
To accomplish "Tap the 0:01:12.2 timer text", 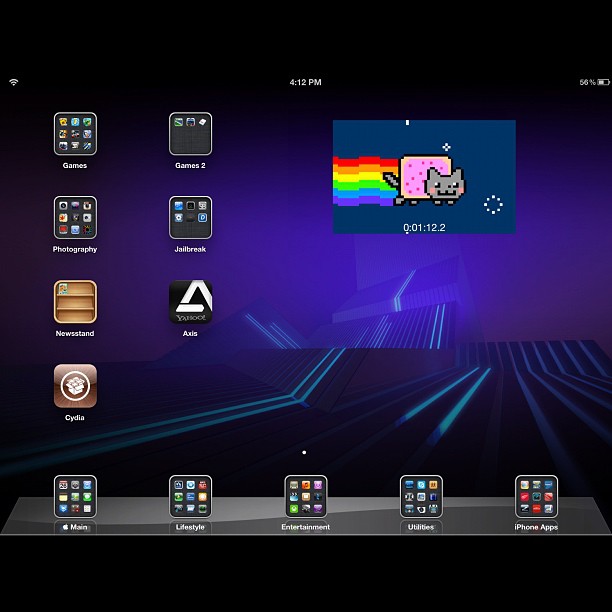I will point(424,228).
